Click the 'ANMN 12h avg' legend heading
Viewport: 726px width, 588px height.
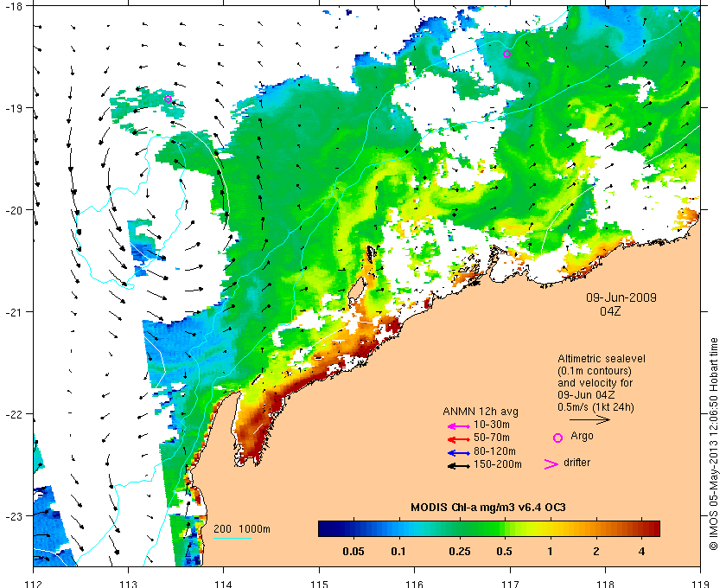[481, 412]
